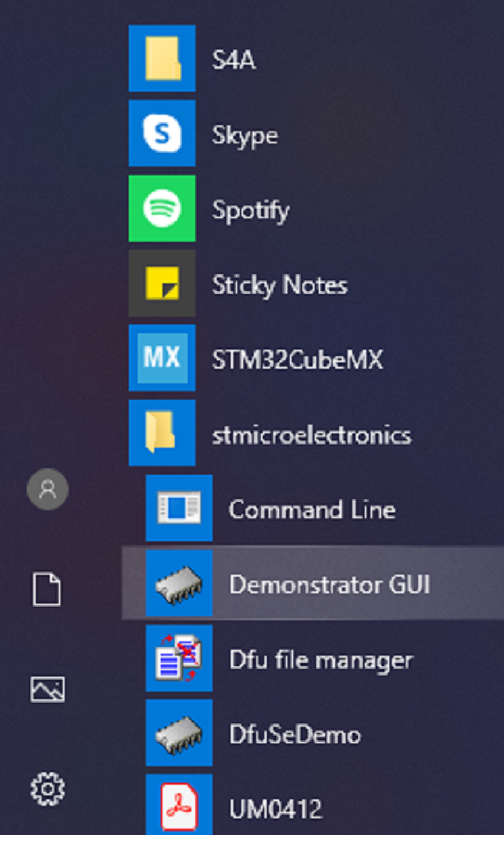Select the Skype label
The width and height of the screenshot is (504, 842).
point(245,135)
